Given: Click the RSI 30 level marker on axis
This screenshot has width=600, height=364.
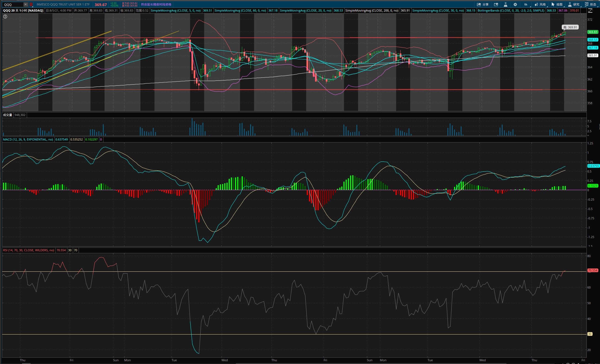Looking at the screenshot, I should pos(590,334).
